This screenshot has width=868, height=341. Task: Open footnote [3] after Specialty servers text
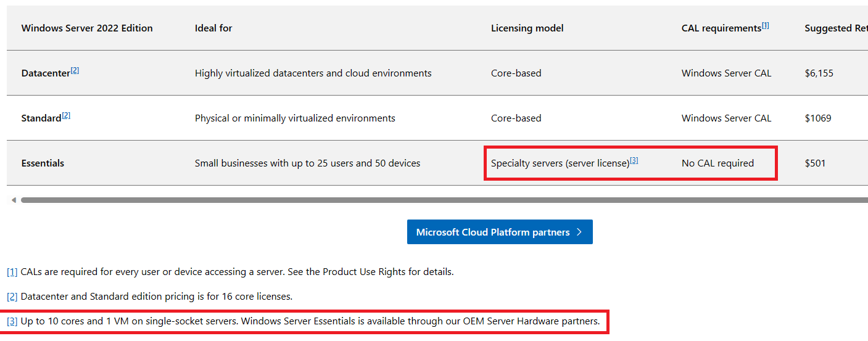[634, 160]
